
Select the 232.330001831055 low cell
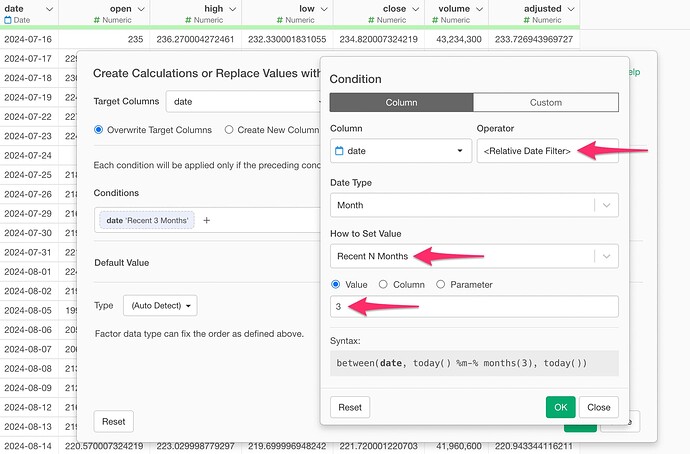[x=287, y=40]
